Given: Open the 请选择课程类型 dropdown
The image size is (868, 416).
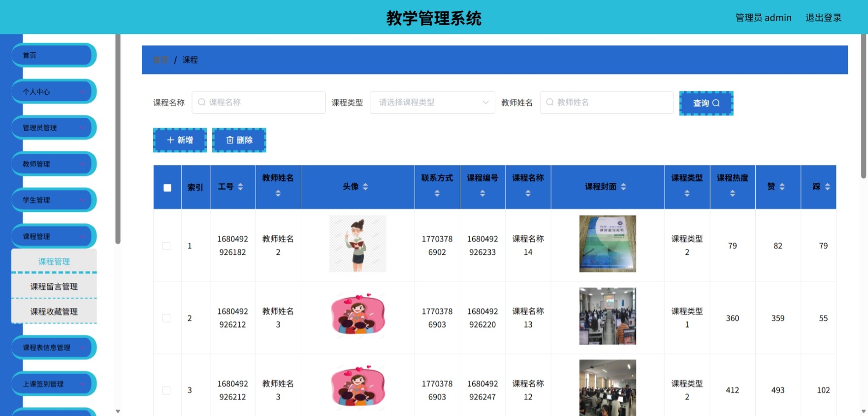Looking at the screenshot, I should [x=432, y=103].
